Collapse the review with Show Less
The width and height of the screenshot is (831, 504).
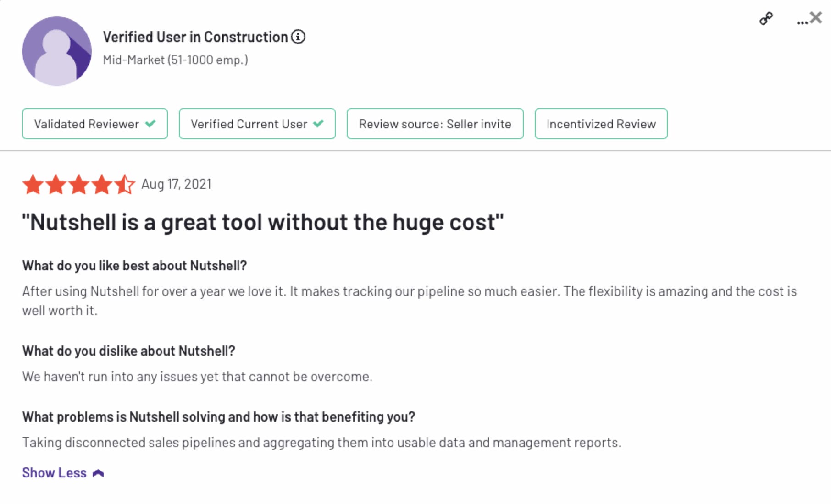point(54,473)
